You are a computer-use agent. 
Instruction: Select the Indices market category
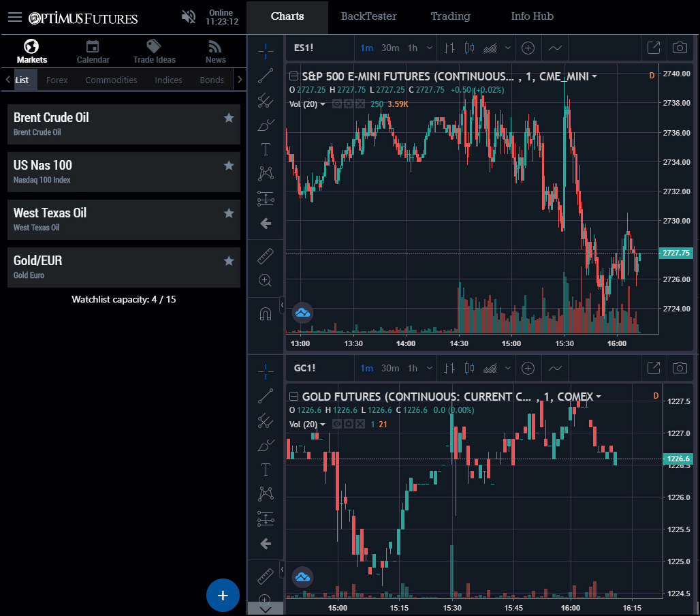(168, 80)
